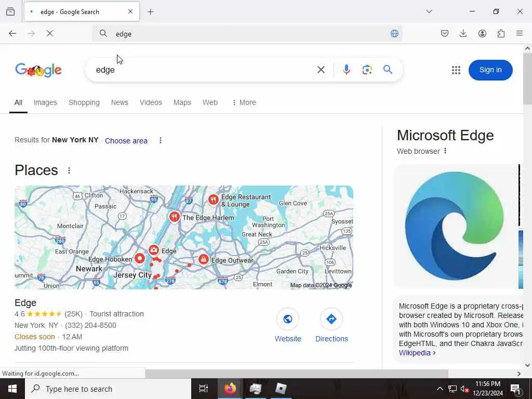
Task: Open network status tray icon
Action: (x=453, y=389)
